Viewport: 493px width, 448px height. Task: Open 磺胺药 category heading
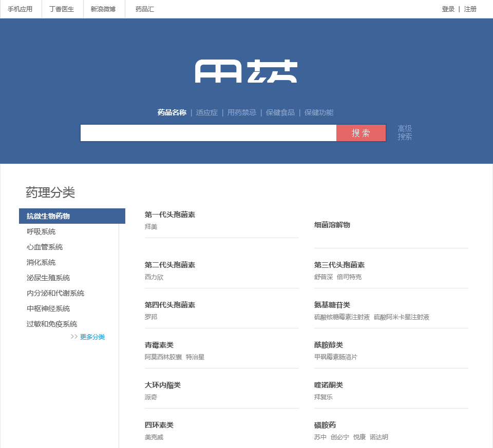point(325,425)
